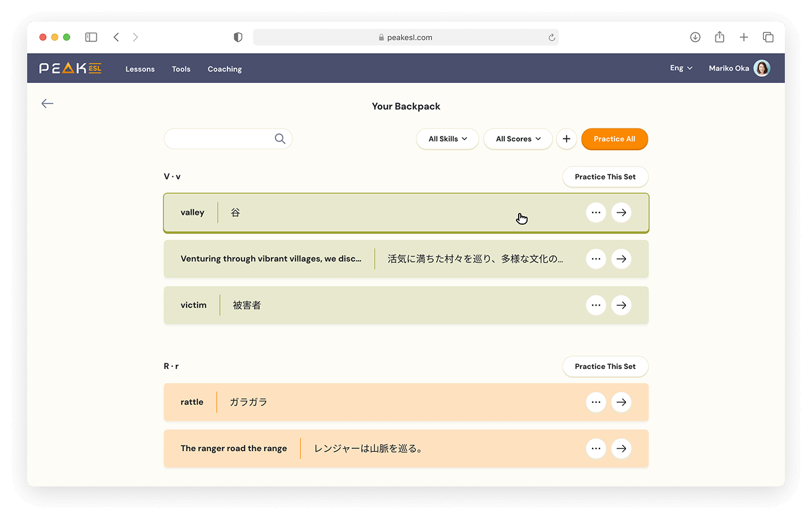Image resolution: width=812 pixels, height=519 pixels.
Task: Open the Tools menu
Action: (181, 69)
